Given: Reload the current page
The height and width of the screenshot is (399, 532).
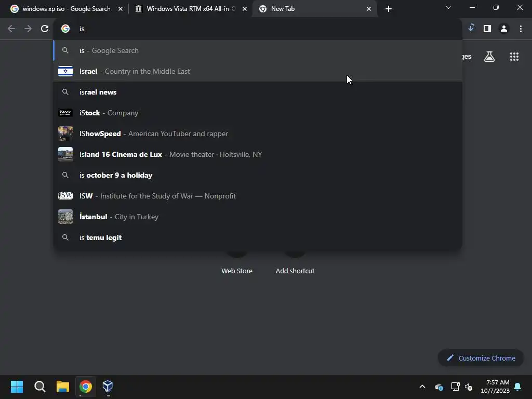Looking at the screenshot, I should [x=45, y=29].
